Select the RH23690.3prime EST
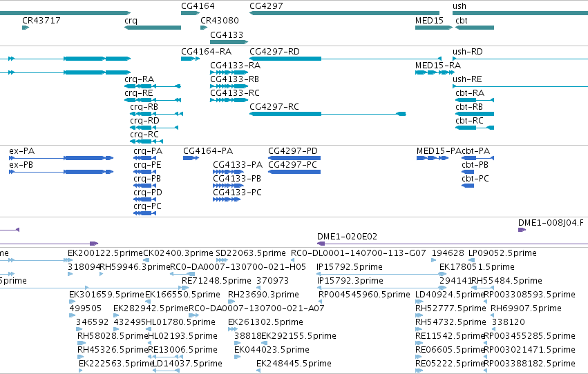Screen dimensions: 588x374 [230, 302]
